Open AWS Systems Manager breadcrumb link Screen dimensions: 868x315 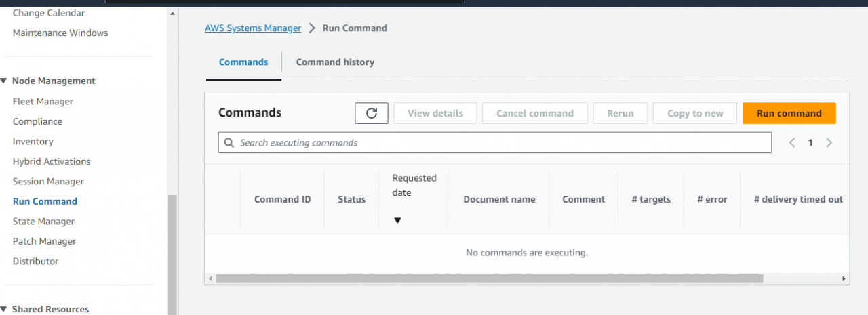click(253, 28)
